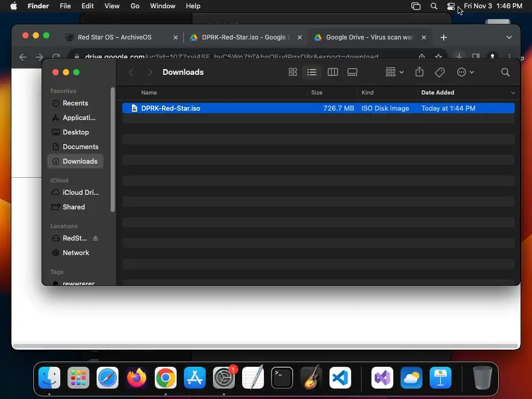Click the Finder search magnifier icon
Screen dimensions: 532x399
(505, 72)
